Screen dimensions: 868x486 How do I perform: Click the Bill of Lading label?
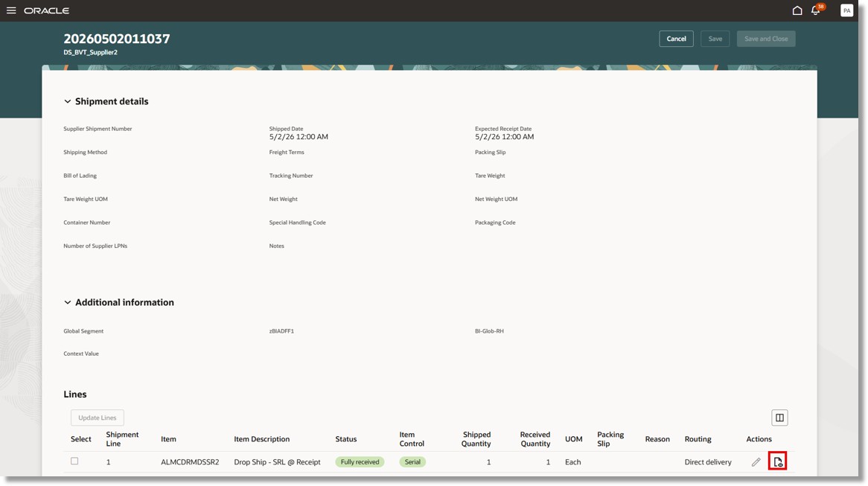coord(80,176)
